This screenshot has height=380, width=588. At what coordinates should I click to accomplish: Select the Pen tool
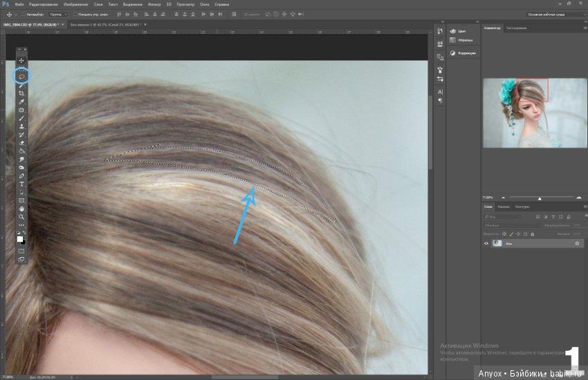pos(21,176)
